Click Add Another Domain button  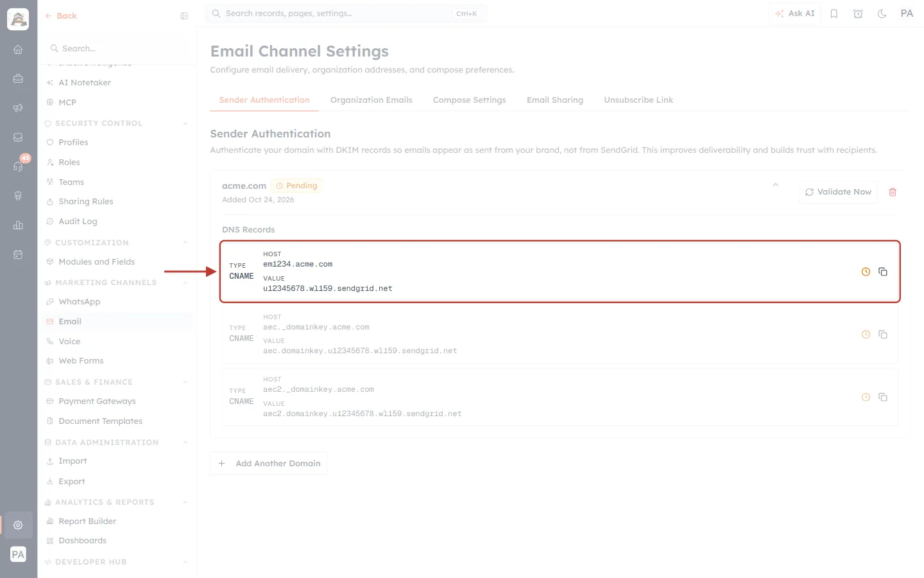coord(269,463)
